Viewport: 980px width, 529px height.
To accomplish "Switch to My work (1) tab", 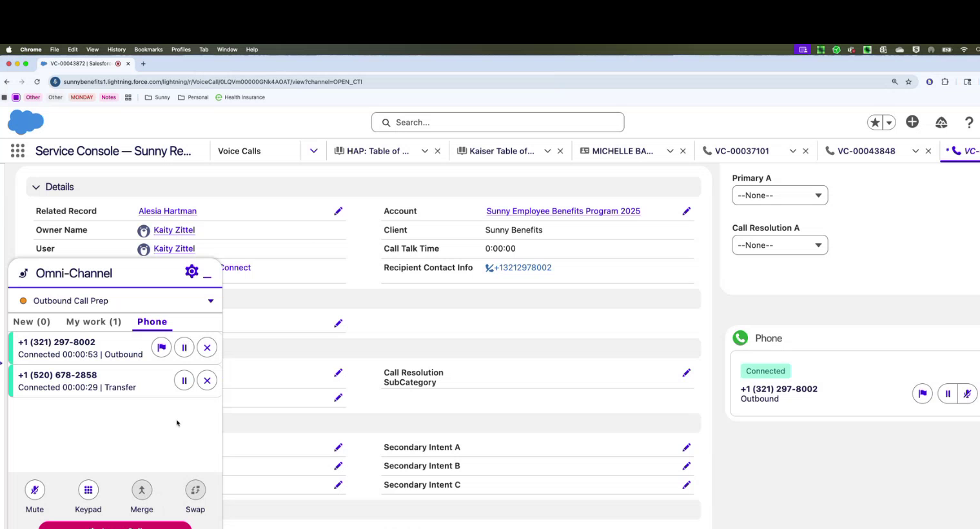I will (93, 321).
